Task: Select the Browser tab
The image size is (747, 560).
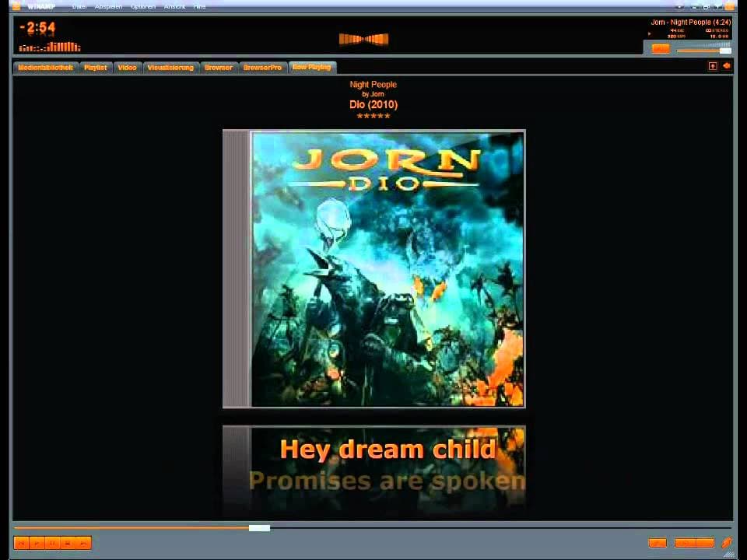Action: tap(219, 68)
